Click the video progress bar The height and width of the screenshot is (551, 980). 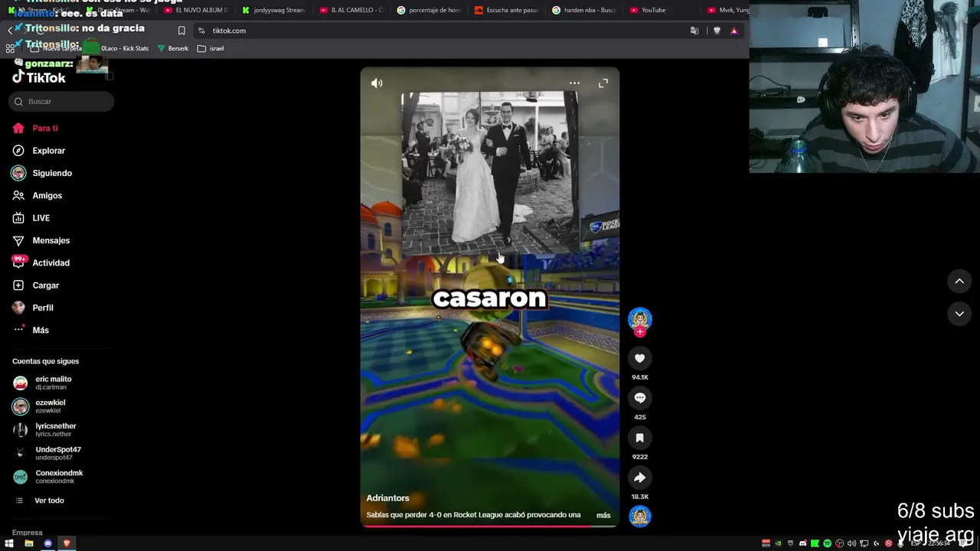click(x=490, y=526)
